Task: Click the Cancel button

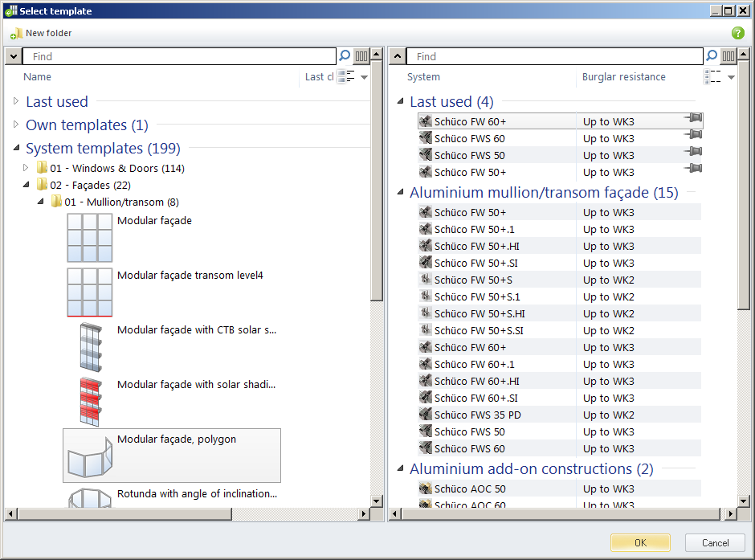Action: click(x=715, y=543)
